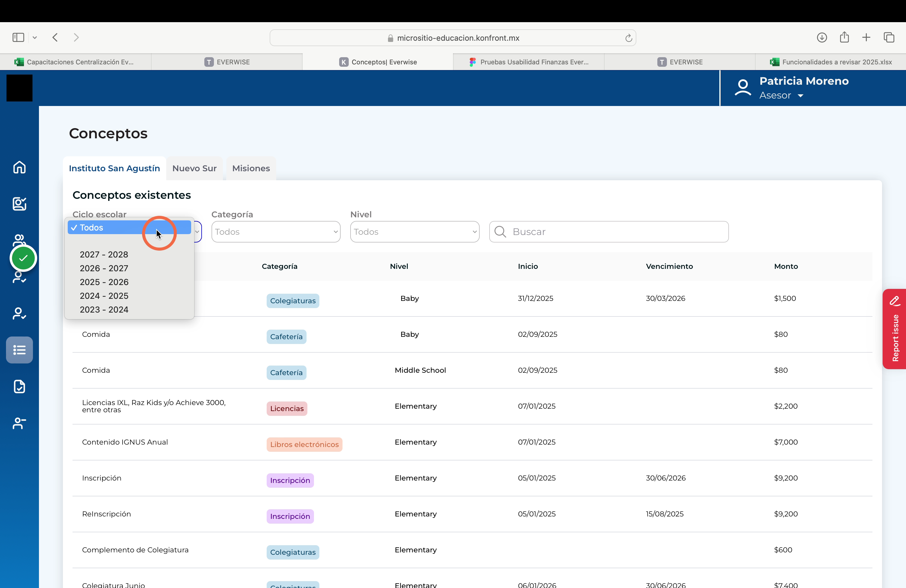Click the Safari sidebar toggle icon

[18, 37]
